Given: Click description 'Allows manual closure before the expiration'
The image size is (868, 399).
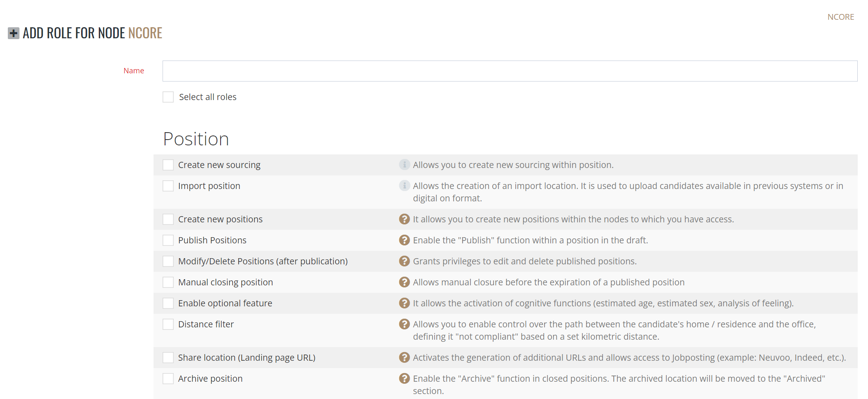Looking at the screenshot, I should (549, 282).
